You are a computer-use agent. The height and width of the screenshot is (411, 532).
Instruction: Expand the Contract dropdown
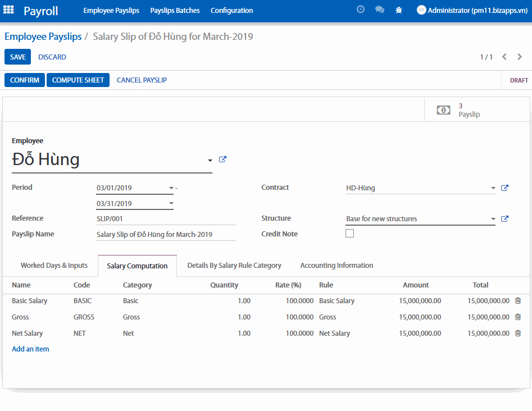tap(493, 188)
